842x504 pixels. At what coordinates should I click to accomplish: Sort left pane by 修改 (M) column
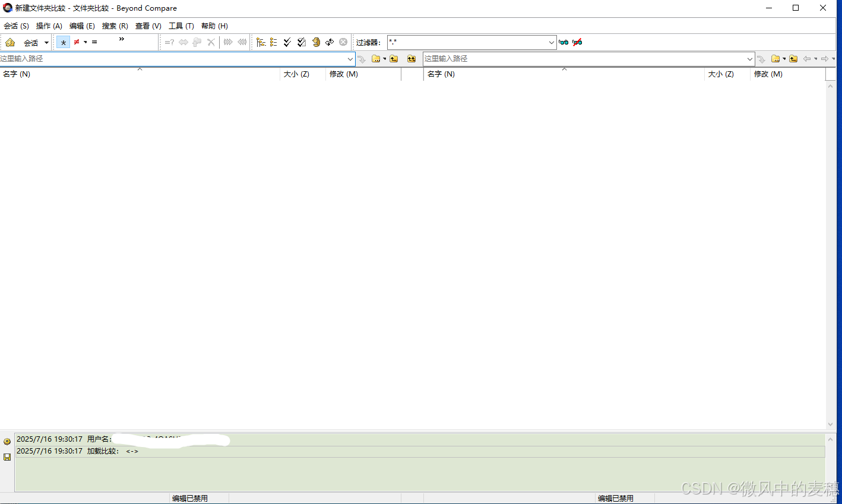[x=363, y=74]
